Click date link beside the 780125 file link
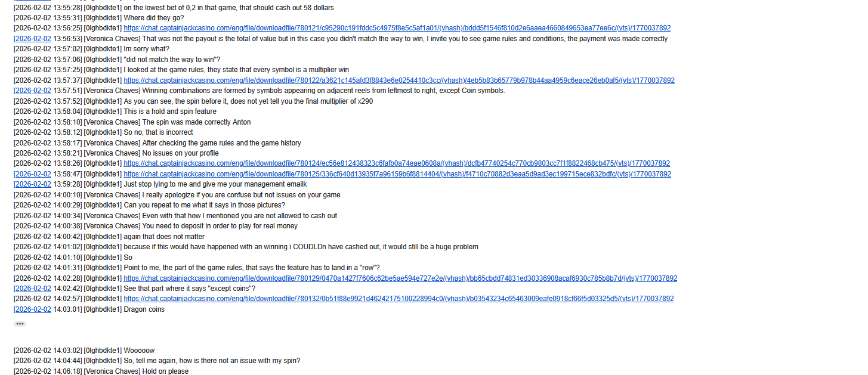The height and width of the screenshot is (375, 868). (32, 174)
